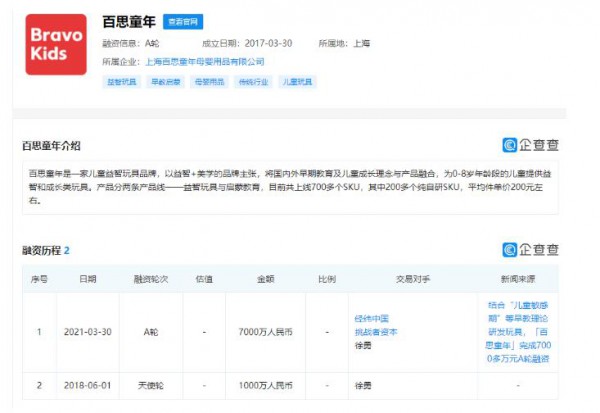Open the A轮融资 news source link

click(x=518, y=332)
